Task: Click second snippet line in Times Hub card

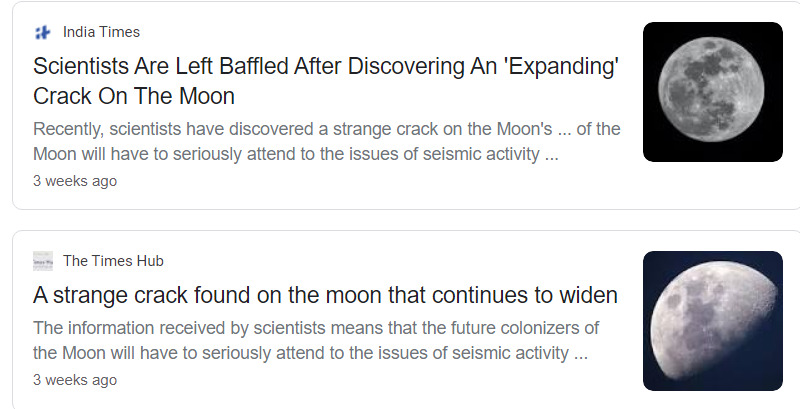Action: tap(309, 353)
